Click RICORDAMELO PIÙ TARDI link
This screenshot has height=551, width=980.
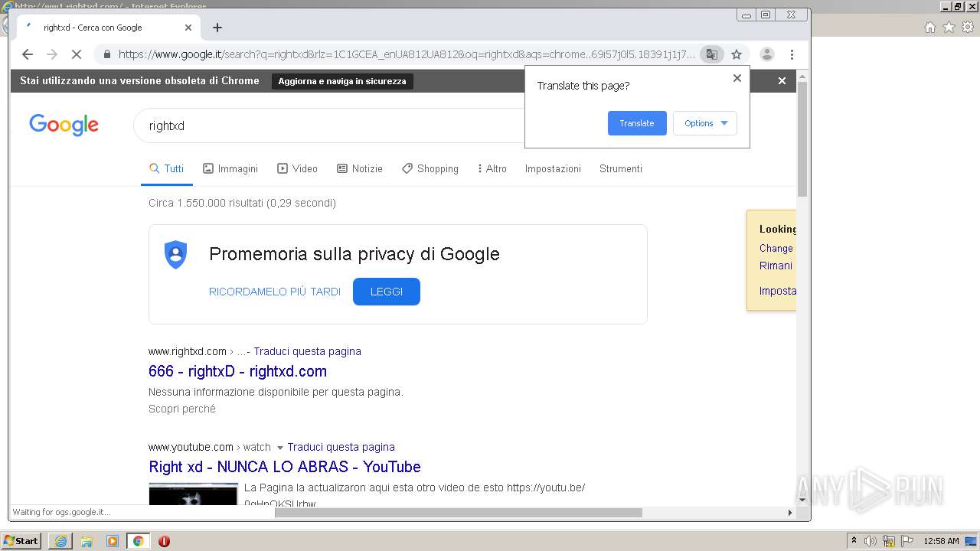pyautogui.click(x=275, y=292)
